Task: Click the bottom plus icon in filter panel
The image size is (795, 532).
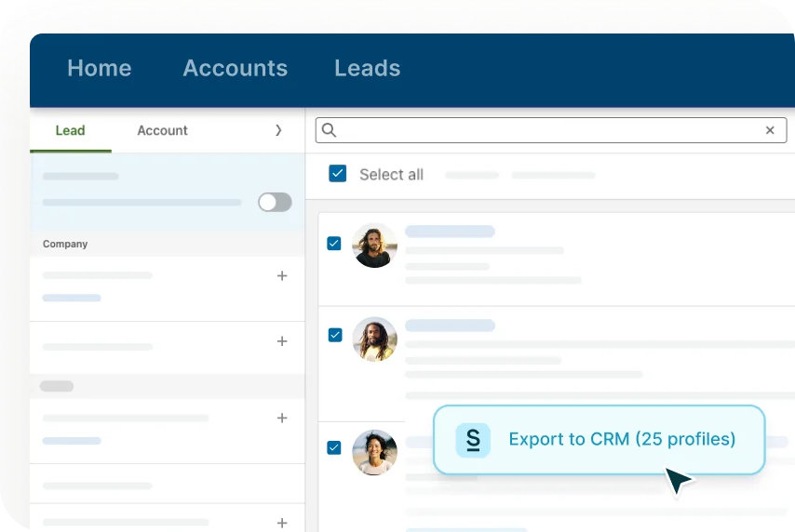Action: [x=282, y=523]
